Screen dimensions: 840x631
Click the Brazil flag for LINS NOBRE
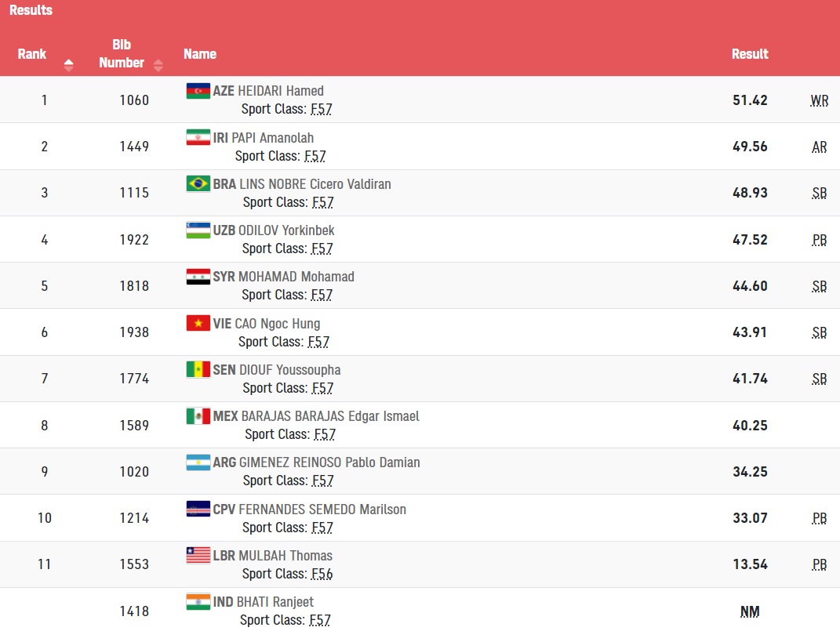point(198,183)
